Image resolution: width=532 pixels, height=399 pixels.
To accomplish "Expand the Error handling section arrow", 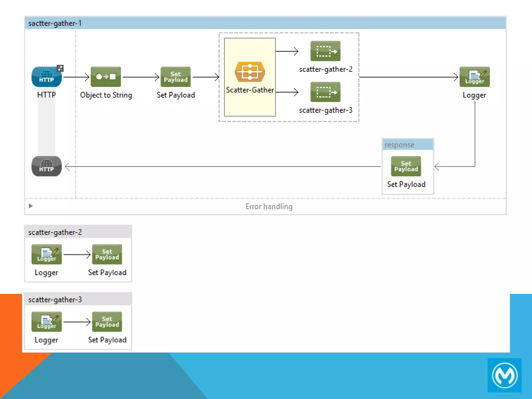I will coord(31,206).
